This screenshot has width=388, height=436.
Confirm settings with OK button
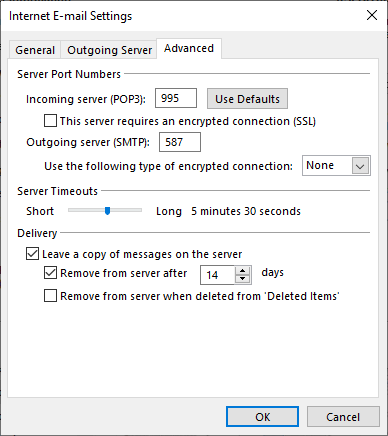pyautogui.click(x=262, y=417)
